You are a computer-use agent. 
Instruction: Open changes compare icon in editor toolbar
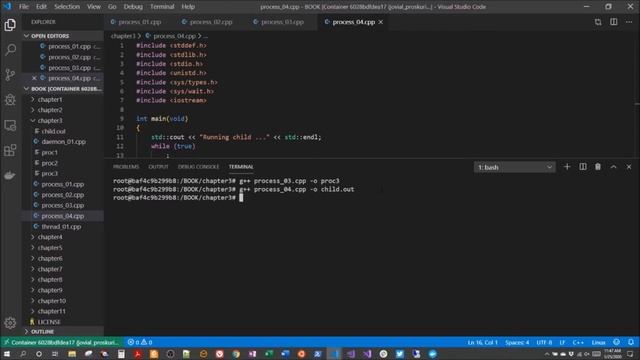[598, 22]
